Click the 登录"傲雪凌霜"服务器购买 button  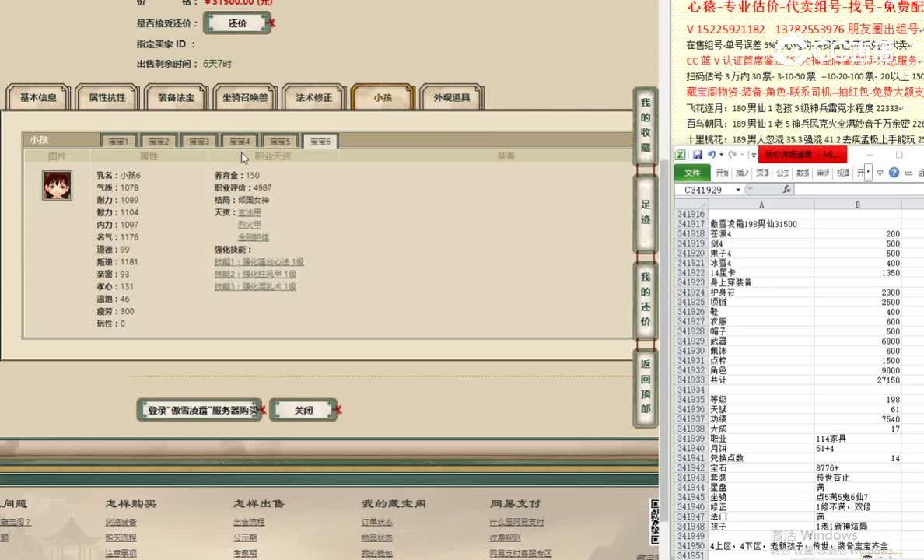coord(199,409)
